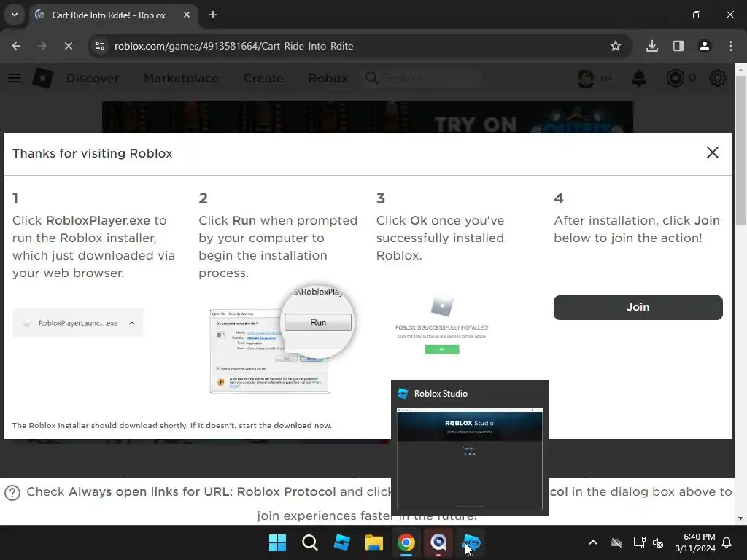Click the address bar URL
747x560 pixels.
pos(233,46)
